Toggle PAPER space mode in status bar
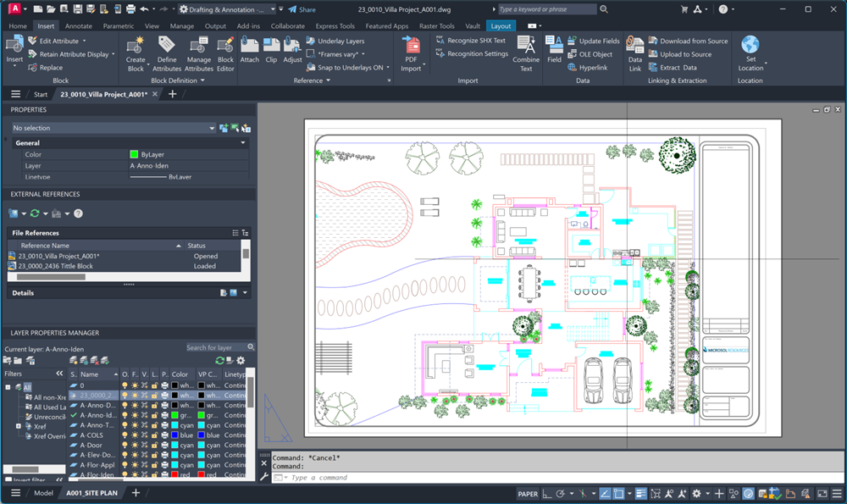This screenshot has height=504, width=847. (528, 494)
